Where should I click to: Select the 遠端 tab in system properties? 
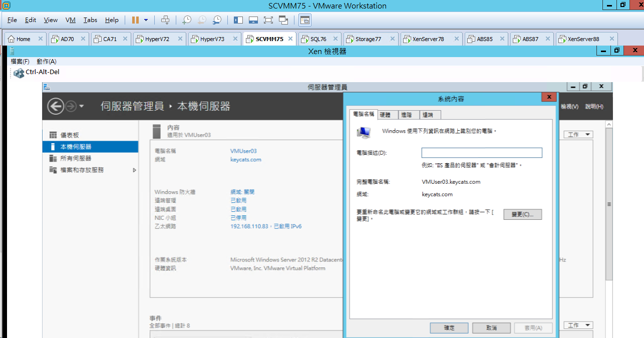click(x=428, y=115)
